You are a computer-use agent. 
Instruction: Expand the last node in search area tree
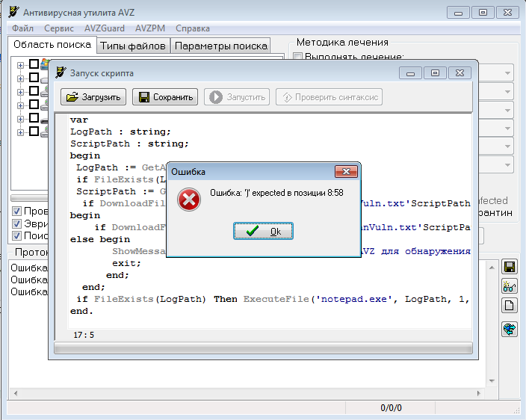click(x=21, y=132)
